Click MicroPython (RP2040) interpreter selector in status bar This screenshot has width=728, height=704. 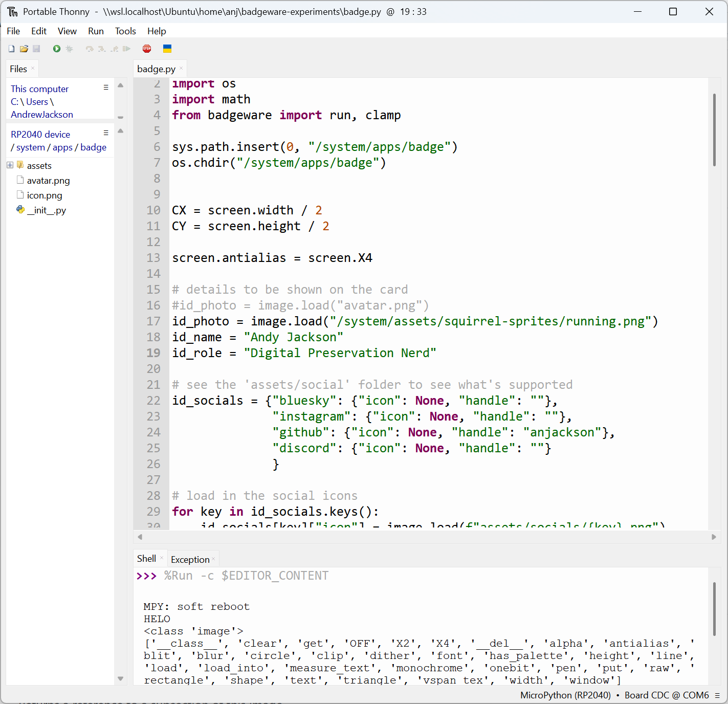565,695
